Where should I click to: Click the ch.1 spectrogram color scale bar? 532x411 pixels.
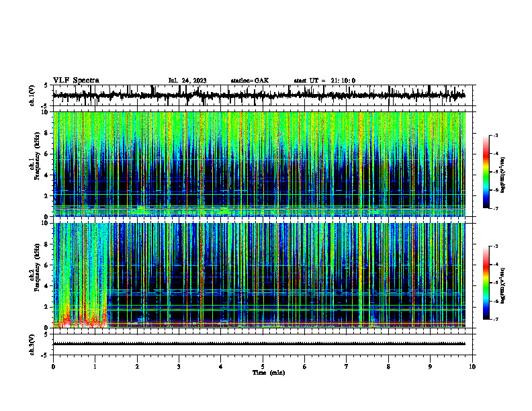(x=486, y=172)
